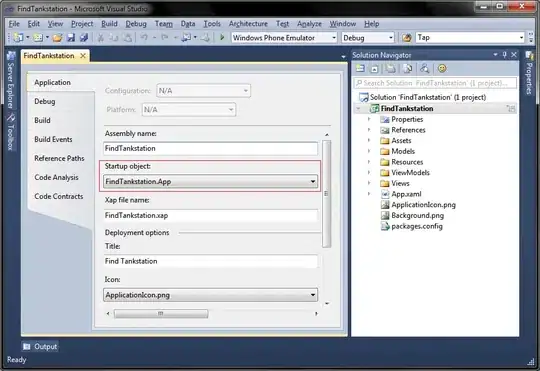
Task: Select packages.config in the solution tree
Action: tap(416, 226)
